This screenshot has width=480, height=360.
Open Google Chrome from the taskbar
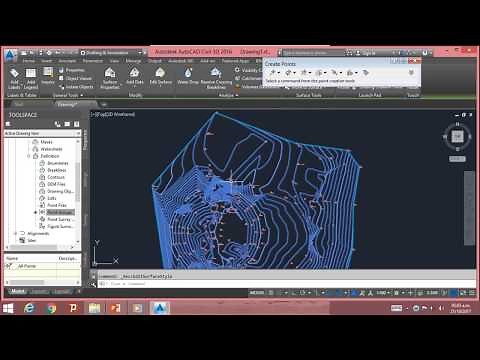[51, 308]
